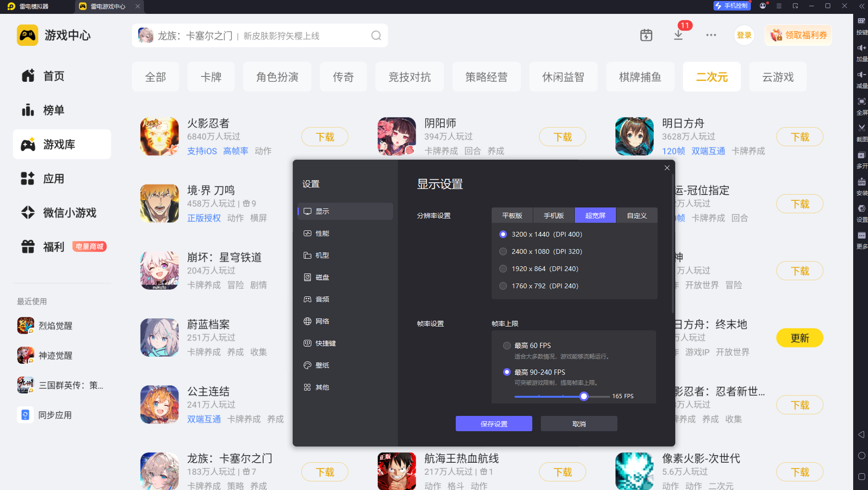Switch to 手机版 resolution tab
Screen dimensions: 868x490
point(554,216)
